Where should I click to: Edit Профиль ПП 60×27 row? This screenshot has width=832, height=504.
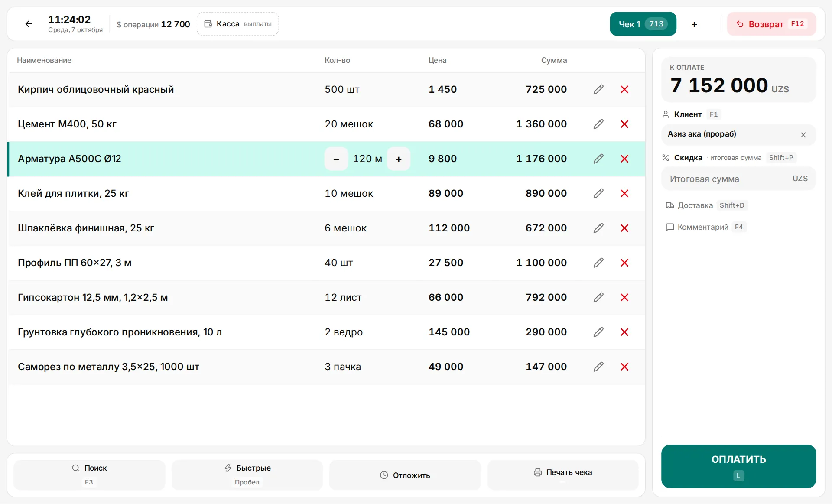tap(598, 263)
